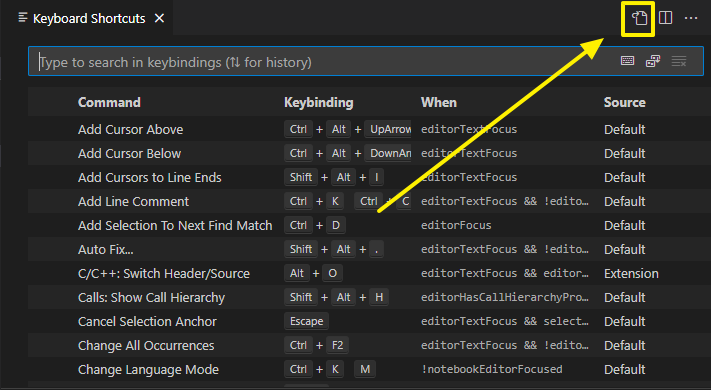
Task: Select Change Language Mode command
Action: [x=148, y=370]
